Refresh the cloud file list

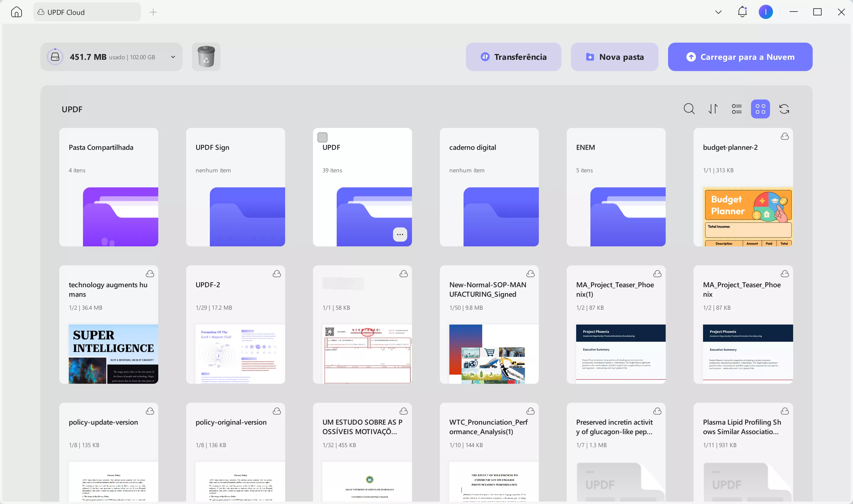pyautogui.click(x=784, y=109)
